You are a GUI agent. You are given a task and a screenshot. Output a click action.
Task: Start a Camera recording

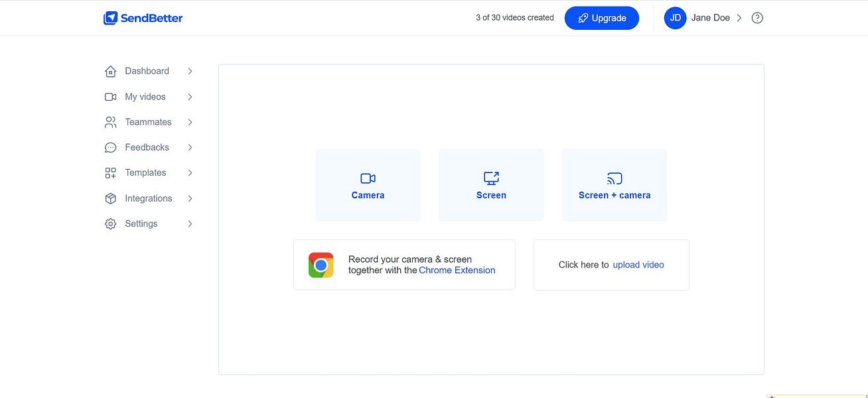[368, 185]
